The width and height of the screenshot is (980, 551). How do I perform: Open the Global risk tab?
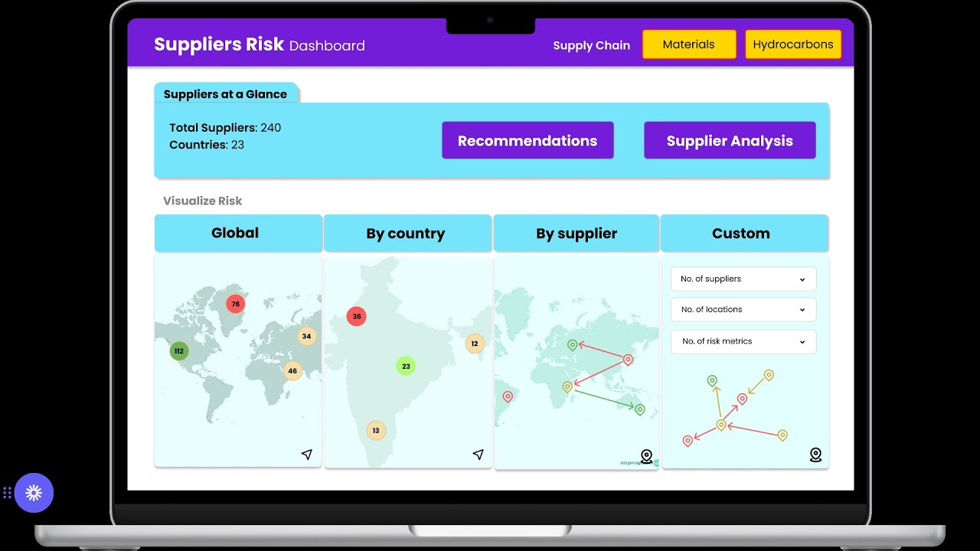(238, 233)
